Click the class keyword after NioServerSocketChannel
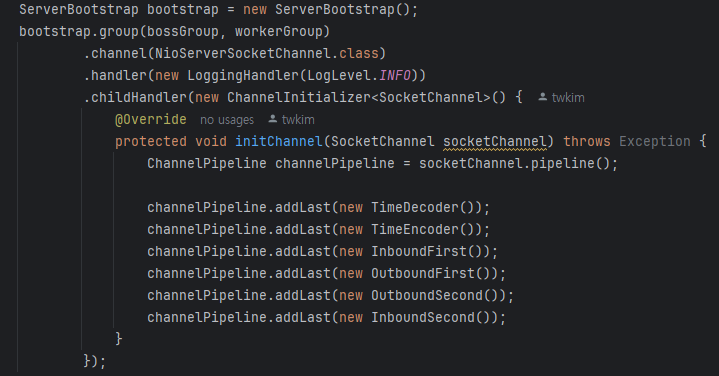Viewport: 719px width, 376px height. pyautogui.click(x=359, y=54)
